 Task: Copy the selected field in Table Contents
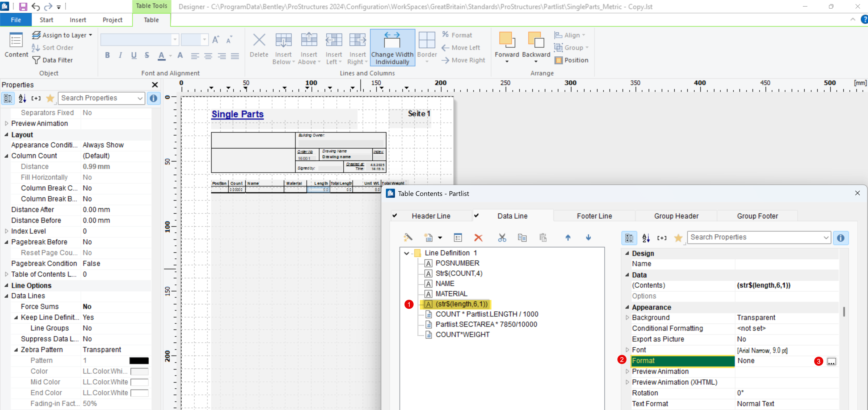[x=522, y=238]
